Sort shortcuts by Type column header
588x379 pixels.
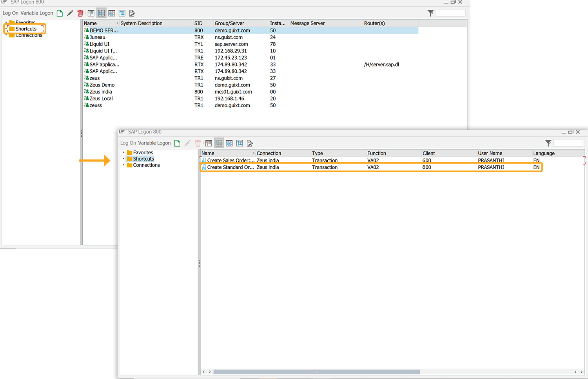(x=318, y=153)
